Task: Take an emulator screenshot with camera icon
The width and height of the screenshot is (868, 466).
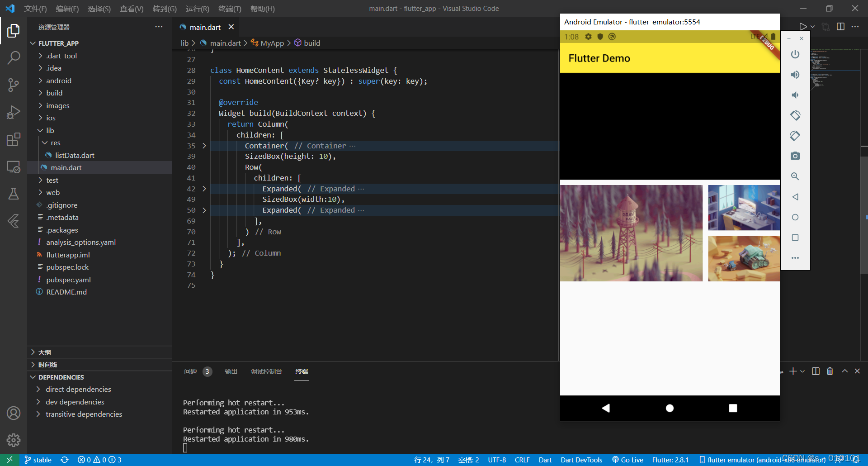Action: pos(795,156)
